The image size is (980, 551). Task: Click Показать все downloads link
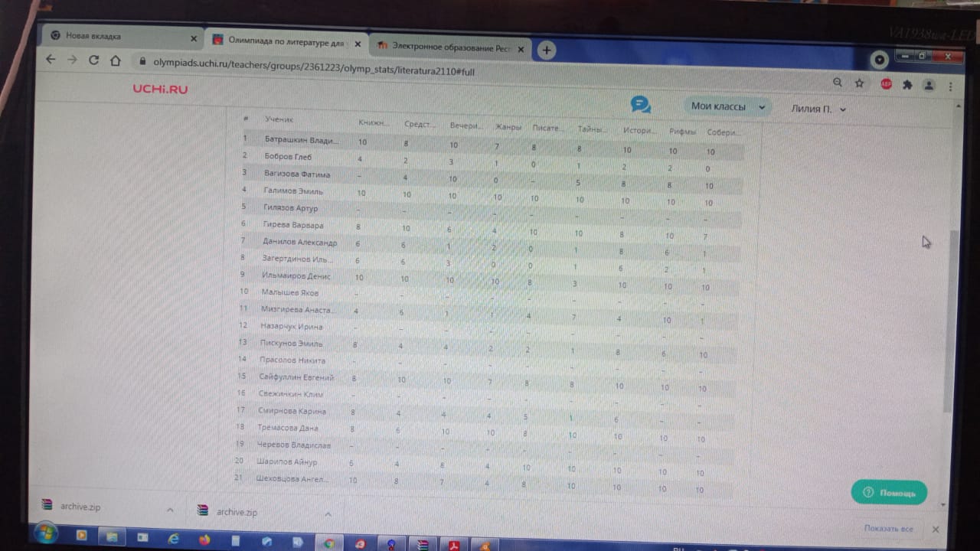pos(888,529)
